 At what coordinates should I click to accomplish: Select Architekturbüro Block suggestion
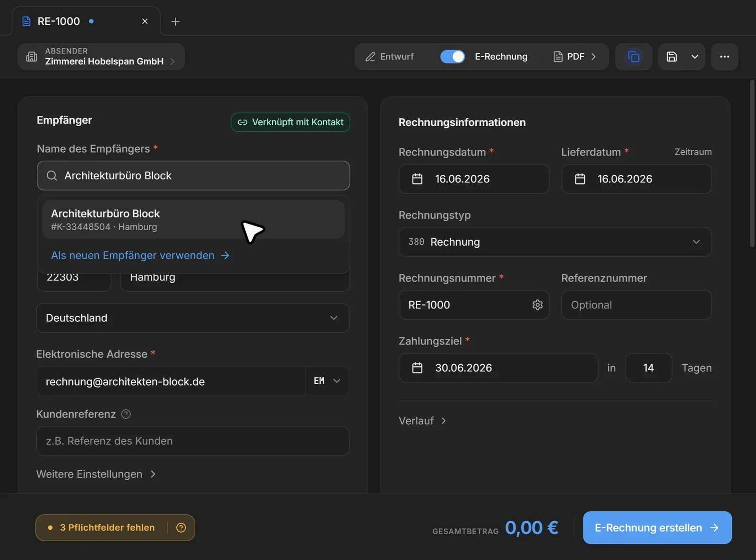pos(193,220)
